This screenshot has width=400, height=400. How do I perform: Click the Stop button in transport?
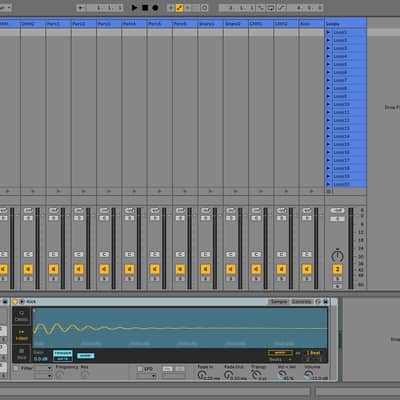point(145,7)
